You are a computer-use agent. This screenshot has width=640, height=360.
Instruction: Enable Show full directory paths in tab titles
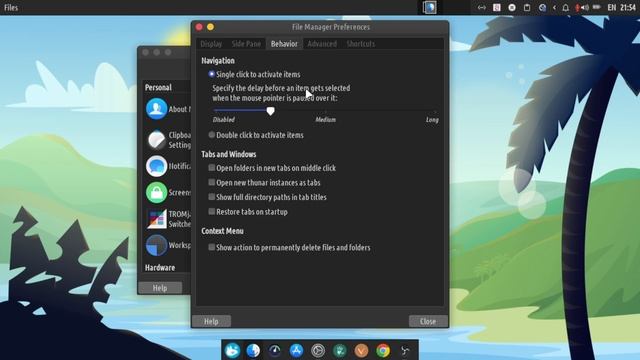click(211, 197)
